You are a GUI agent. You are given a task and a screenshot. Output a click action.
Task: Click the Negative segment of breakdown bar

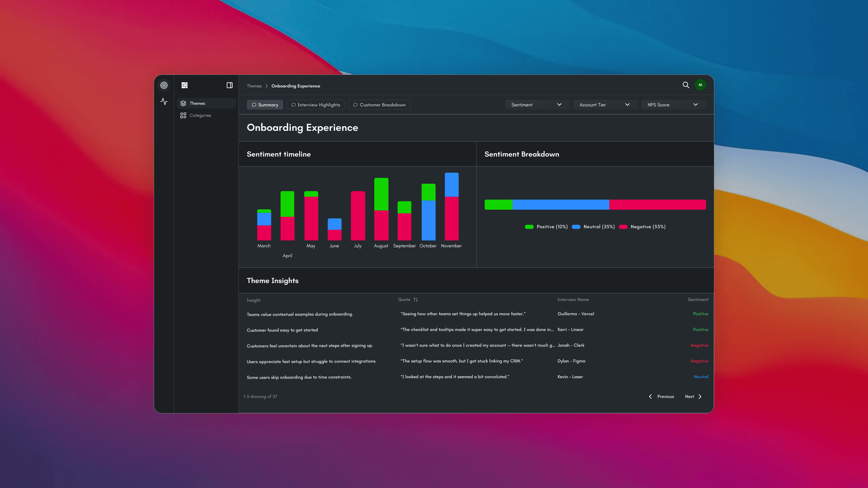[657, 204]
